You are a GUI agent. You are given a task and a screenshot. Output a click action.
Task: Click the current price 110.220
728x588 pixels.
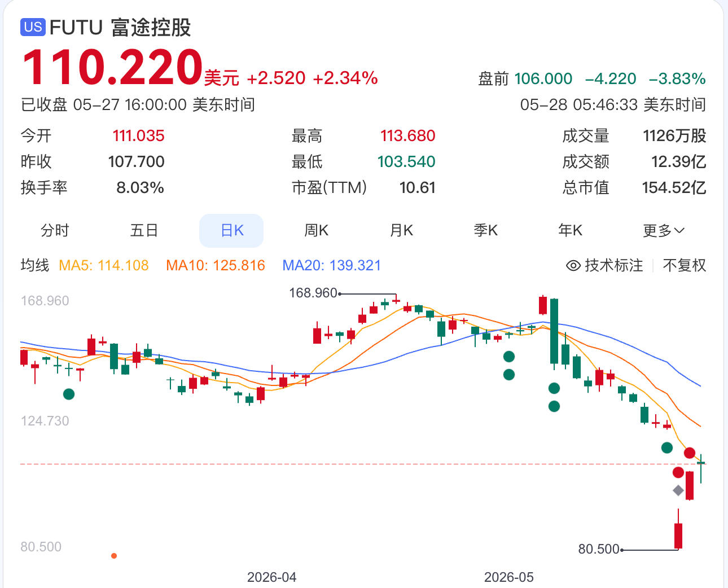click(112, 67)
